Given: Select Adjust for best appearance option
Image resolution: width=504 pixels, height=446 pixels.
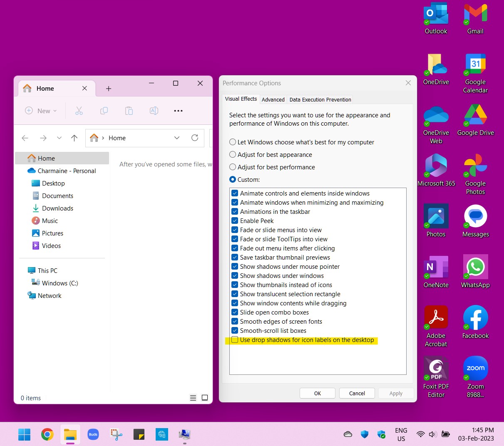Looking at the screenshot, I should pos(233,155).
